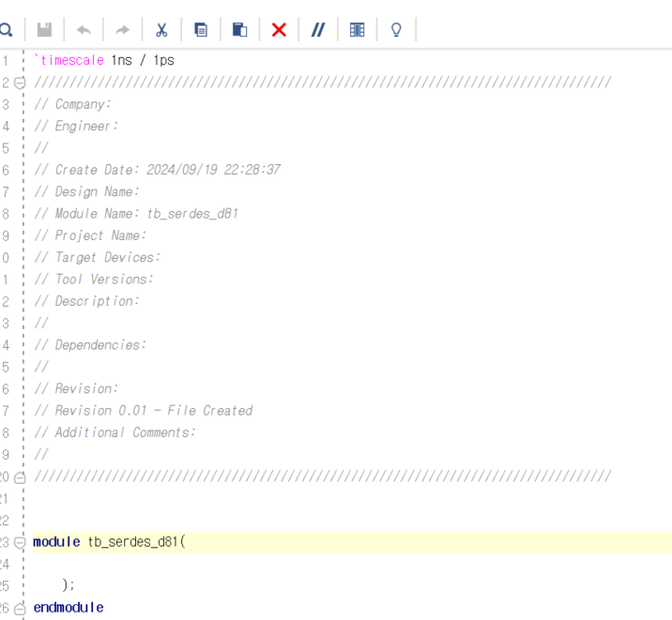
Task: Click the save file icon
Action: 44,30
